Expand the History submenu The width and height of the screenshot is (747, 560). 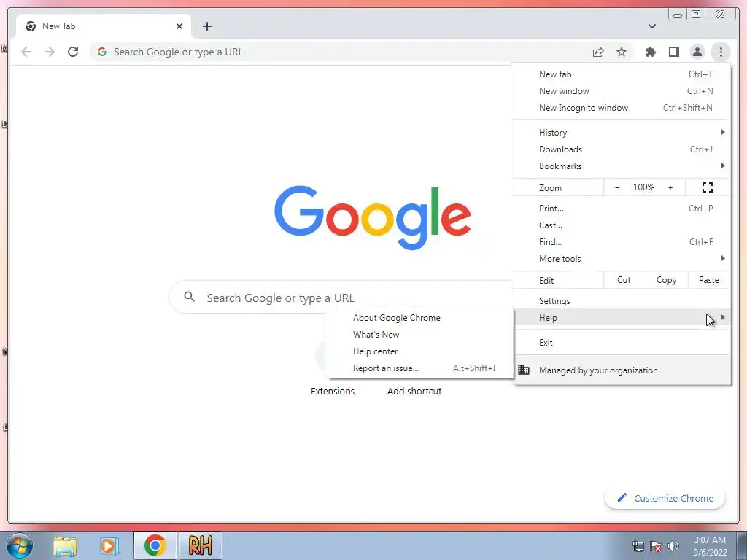pyautogui.click(x=622, y=133)
